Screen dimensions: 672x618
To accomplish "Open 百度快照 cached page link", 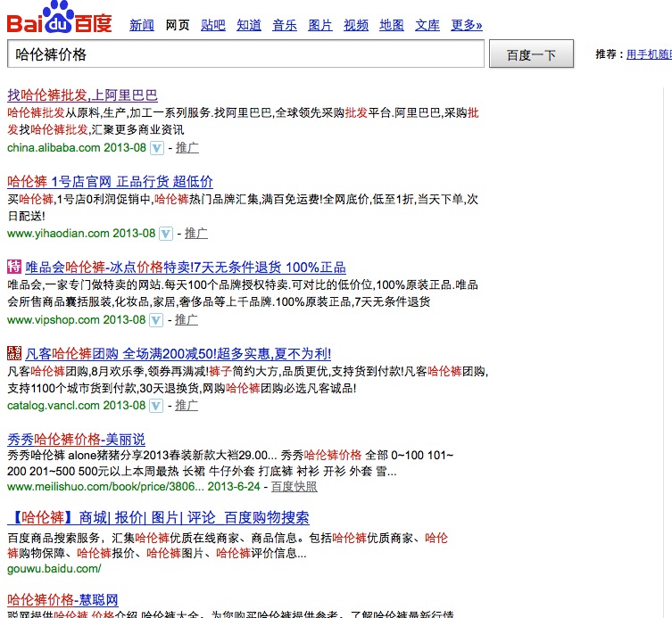I will [294, 487].
